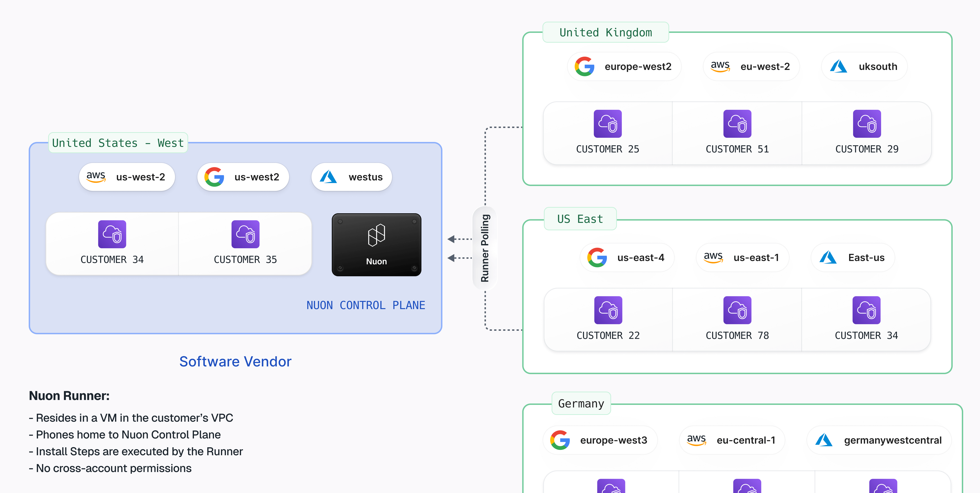Click the Software Vendor link
The image size is (980, 493).
[235, 362]
